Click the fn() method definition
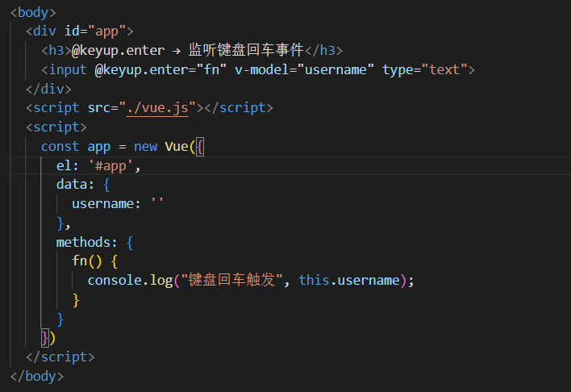 [86, 261]
